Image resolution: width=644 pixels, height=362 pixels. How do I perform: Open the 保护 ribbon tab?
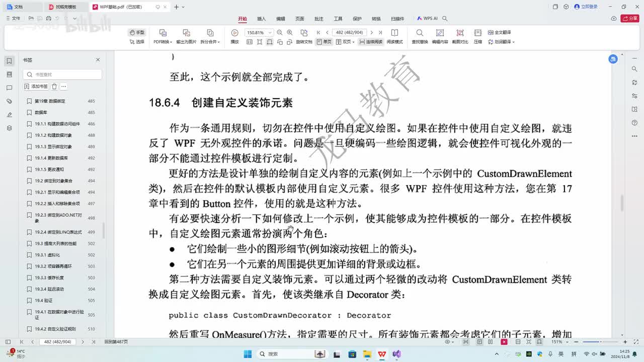[x=357, y=19]
